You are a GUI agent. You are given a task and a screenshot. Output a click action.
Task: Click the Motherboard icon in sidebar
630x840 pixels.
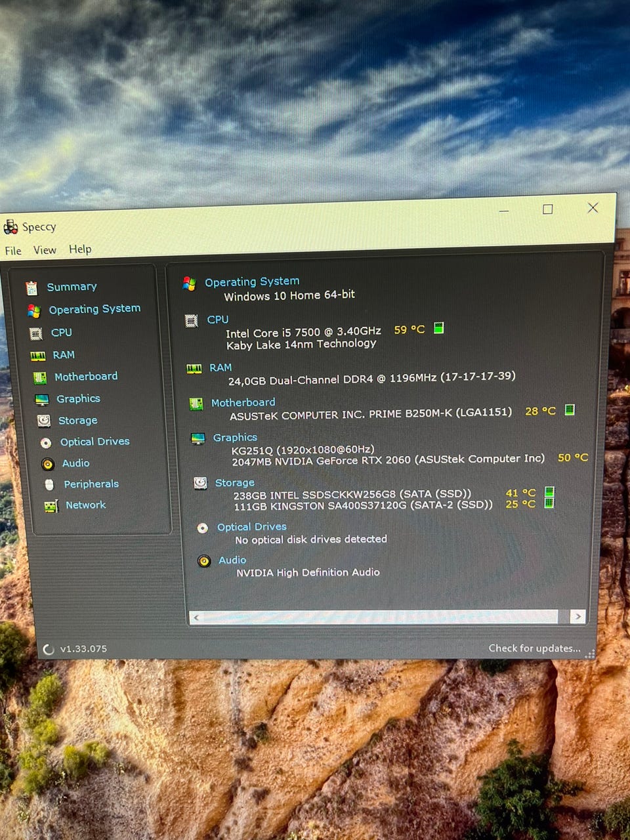(x=40, y=377)
